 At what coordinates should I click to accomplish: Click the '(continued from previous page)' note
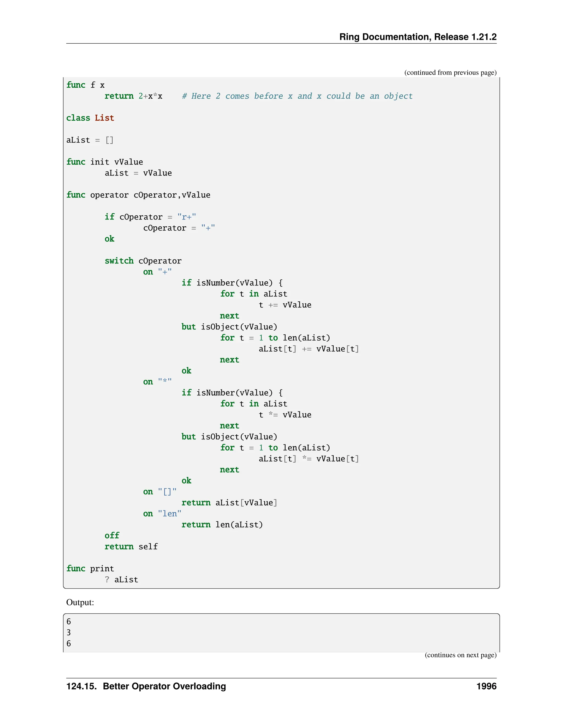pos(450,72)
